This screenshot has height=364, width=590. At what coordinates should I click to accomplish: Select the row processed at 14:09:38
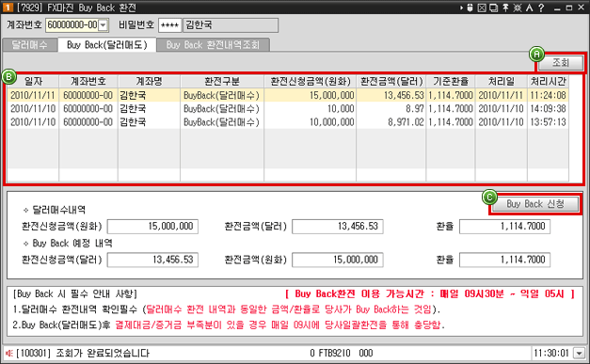(x=288, y=109)
